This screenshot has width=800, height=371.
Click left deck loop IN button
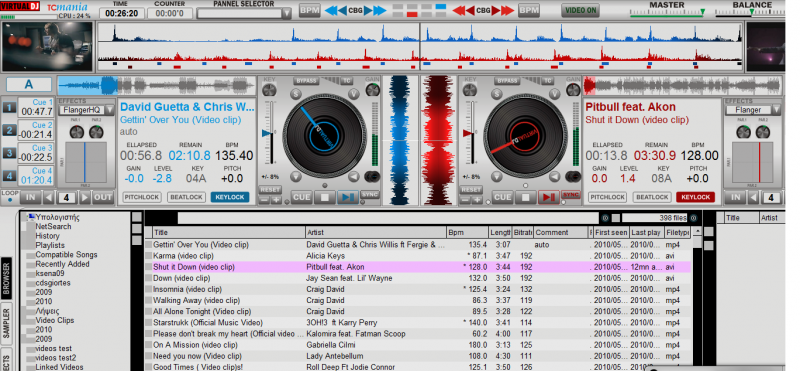pos(31,197)
